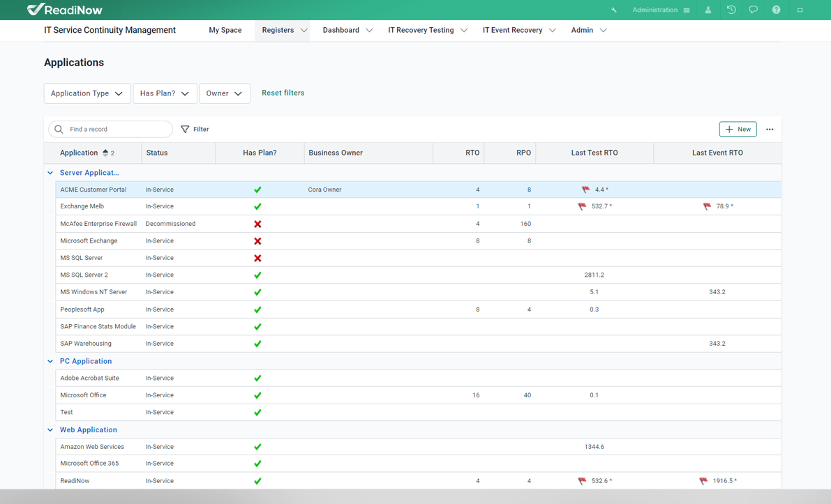Open the IT Recovery Testing menu
Viewport: 831px width, 504px height.
pyautogui.click(x=428, y=30)
